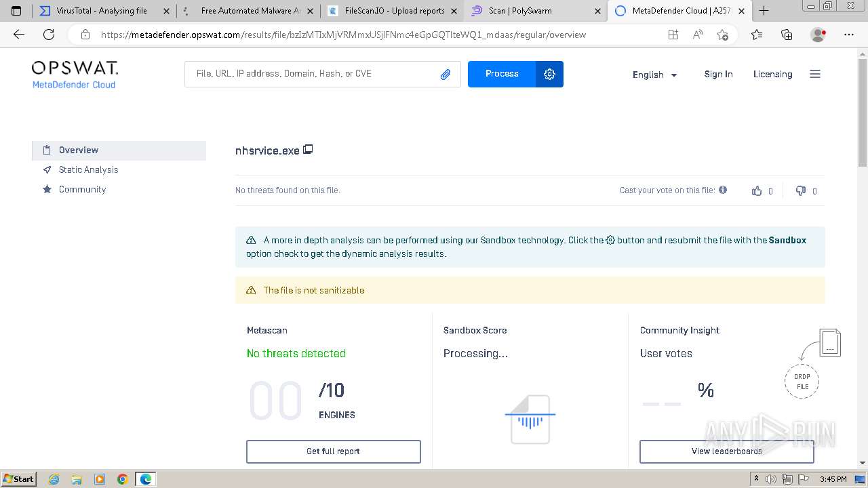Expand the English language dropdown
Screen dimensions: 868x488
(654, 75)
